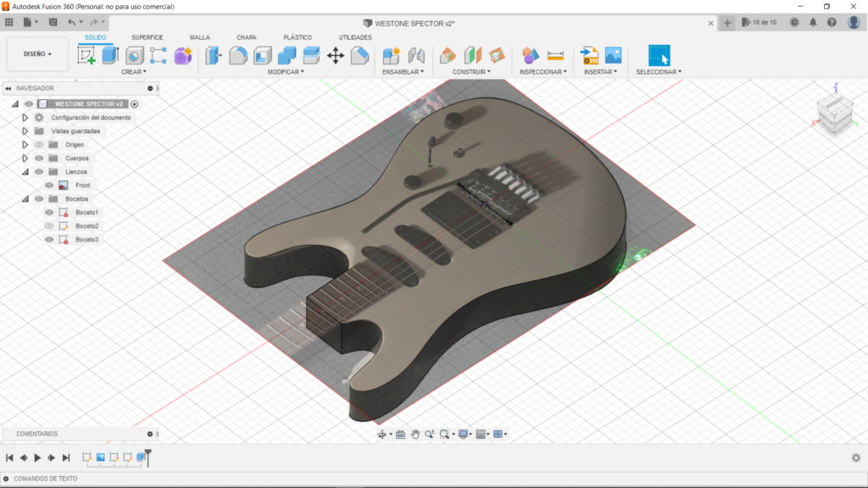Switch to the PLÁSTICO tab
The height and width of the screenshot is (488, 868).
point(298,37)
